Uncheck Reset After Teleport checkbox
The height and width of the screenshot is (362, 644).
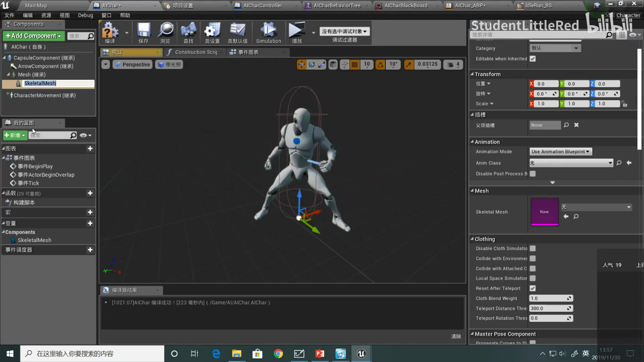pyautogui.click(x=533, y=288)
